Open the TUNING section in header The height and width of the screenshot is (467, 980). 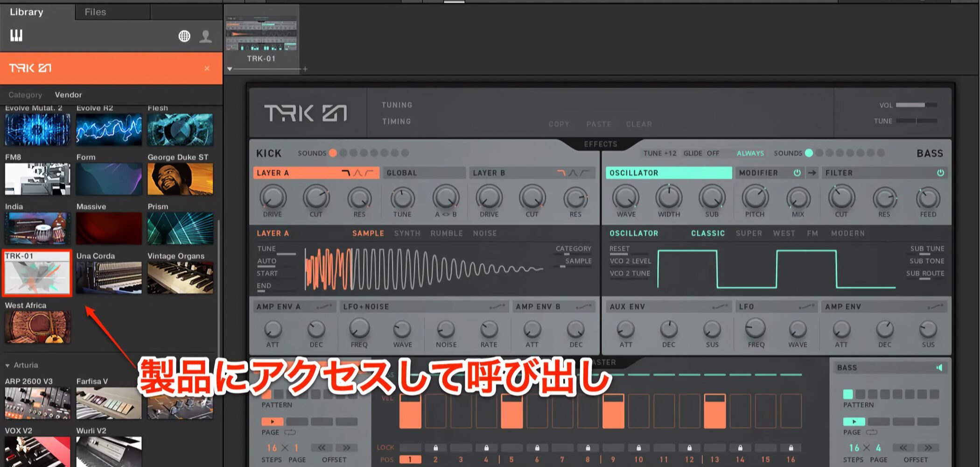pyautogui.click(x=397, y=105)
